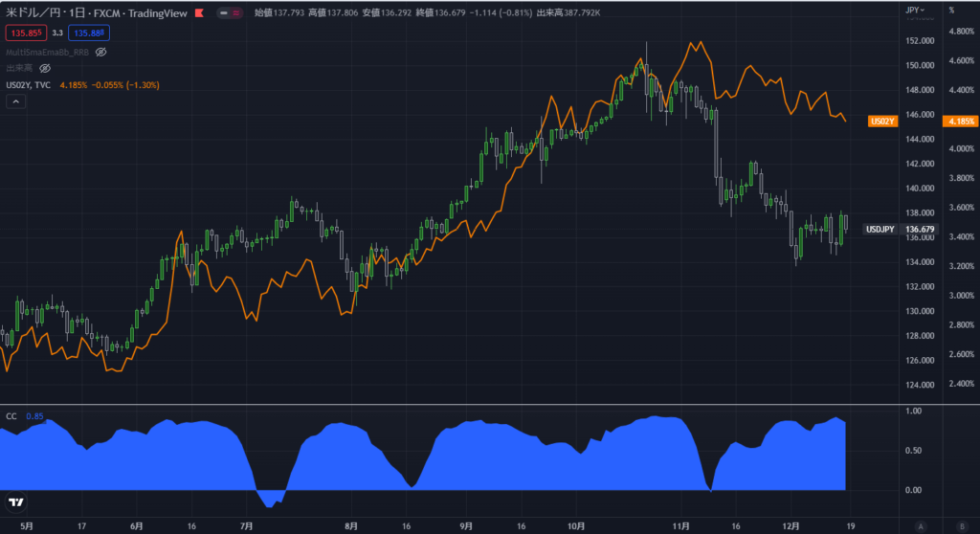Select the US02Y, TVC legend entry

(x=29, y=85)
